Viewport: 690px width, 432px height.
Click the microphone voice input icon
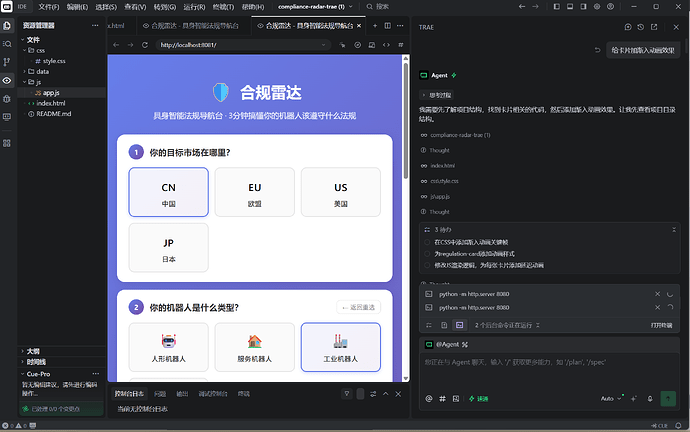point(650,399)
